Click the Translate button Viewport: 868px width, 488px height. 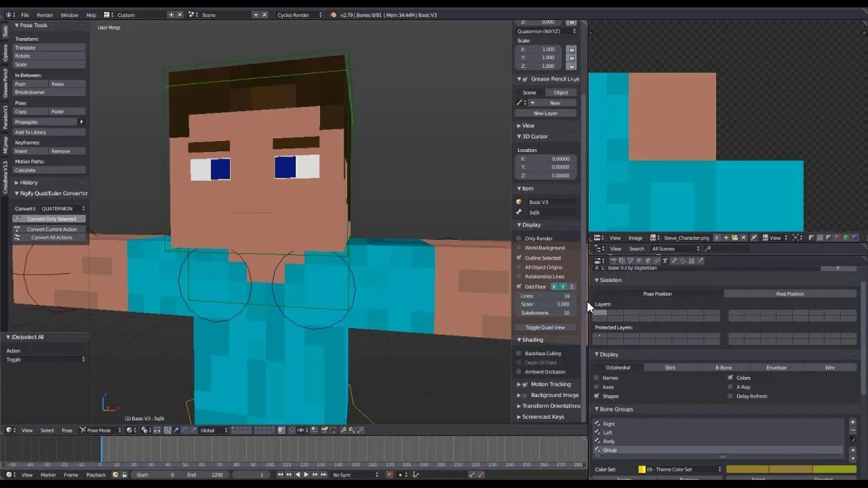(50, 48)
